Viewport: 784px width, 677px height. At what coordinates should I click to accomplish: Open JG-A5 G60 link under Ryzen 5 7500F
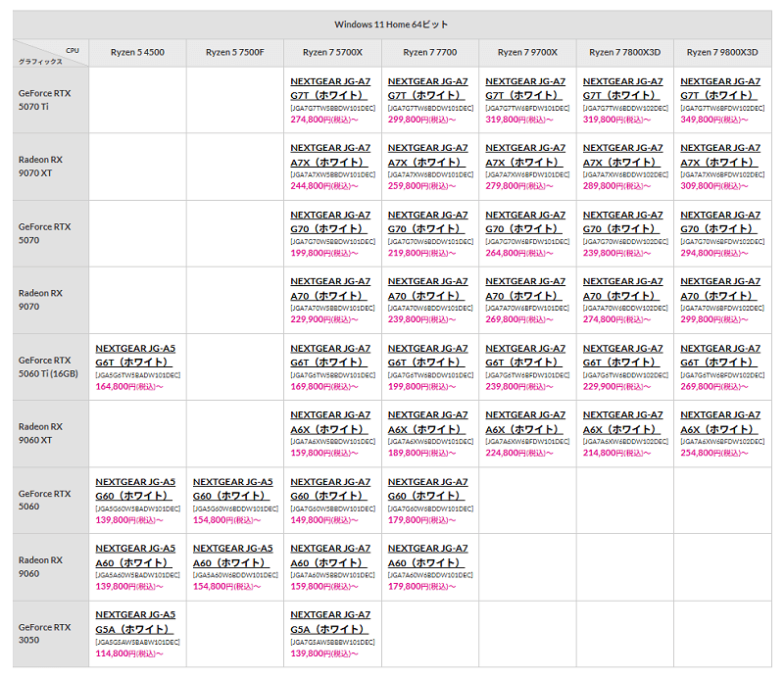tap(233, 488)
